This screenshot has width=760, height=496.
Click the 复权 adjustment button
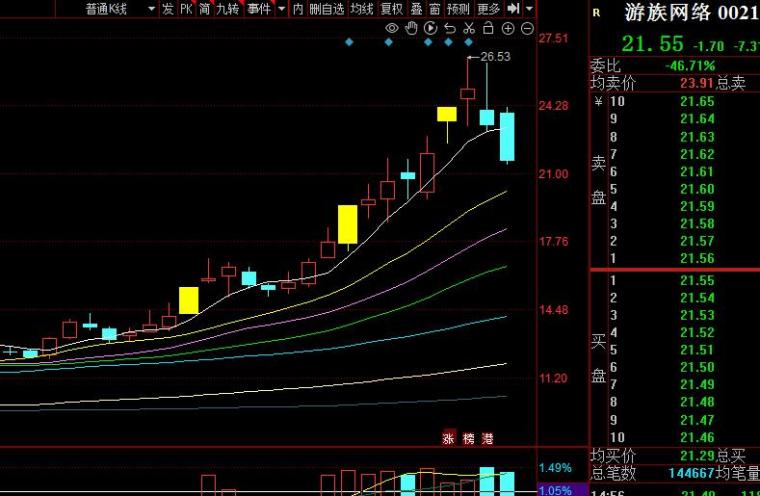pyautogui.click(x=392, y=9)
